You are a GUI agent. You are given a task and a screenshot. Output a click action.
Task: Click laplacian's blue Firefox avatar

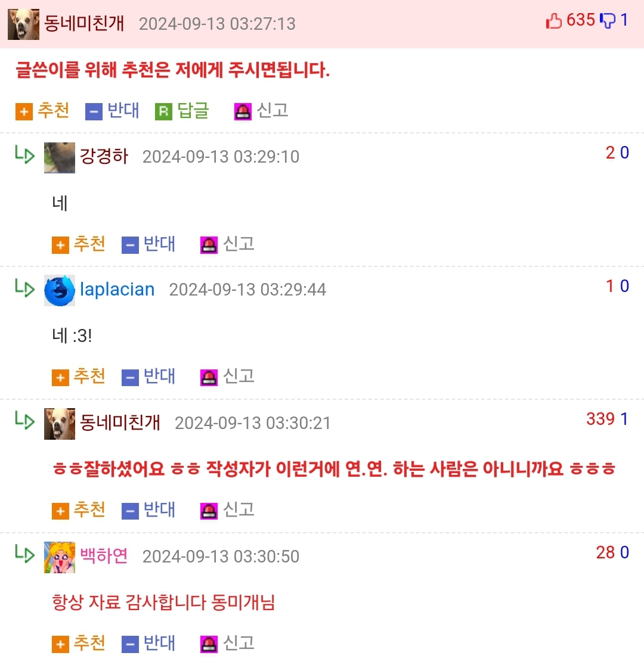click(60, 290)
